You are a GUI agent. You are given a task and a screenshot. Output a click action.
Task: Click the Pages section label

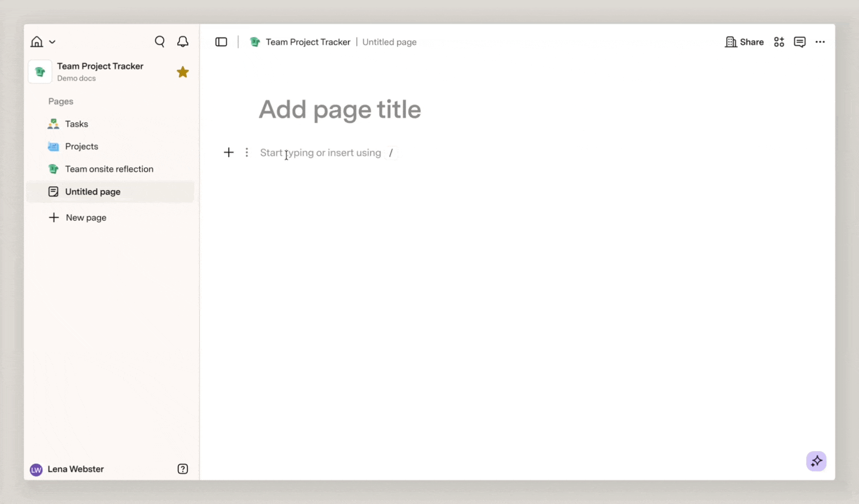point(61,101)
